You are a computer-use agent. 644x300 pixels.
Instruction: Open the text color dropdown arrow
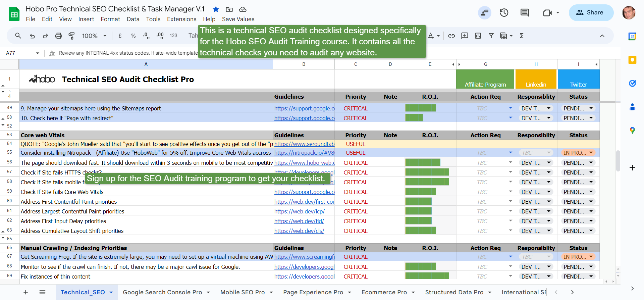pos(438,36)
